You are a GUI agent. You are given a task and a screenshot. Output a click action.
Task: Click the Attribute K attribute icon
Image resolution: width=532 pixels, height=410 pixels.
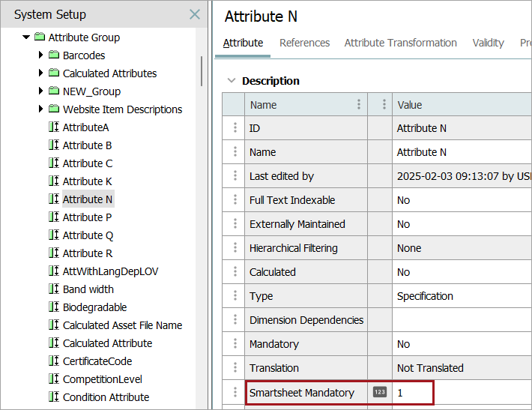click(54, 181)
